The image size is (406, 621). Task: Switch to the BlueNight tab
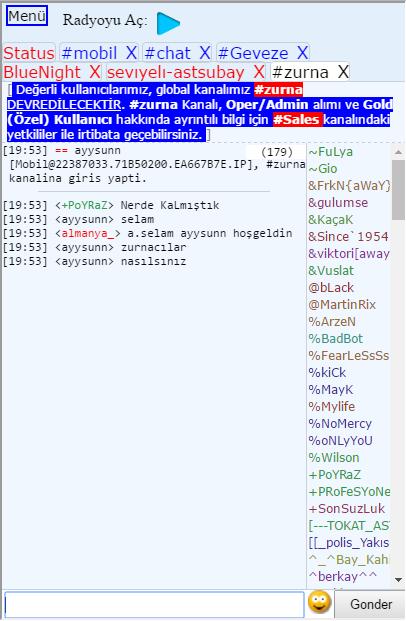click(42, 72)
